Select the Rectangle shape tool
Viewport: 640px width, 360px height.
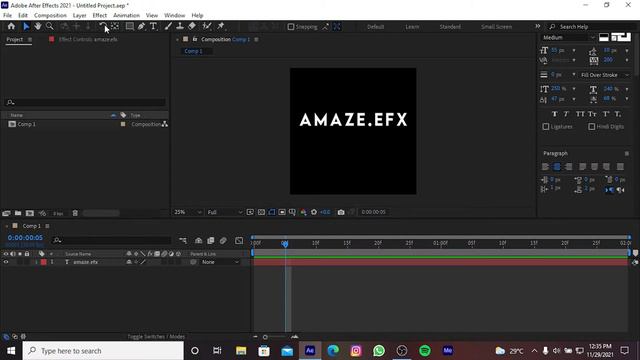(x=129, y=27)
